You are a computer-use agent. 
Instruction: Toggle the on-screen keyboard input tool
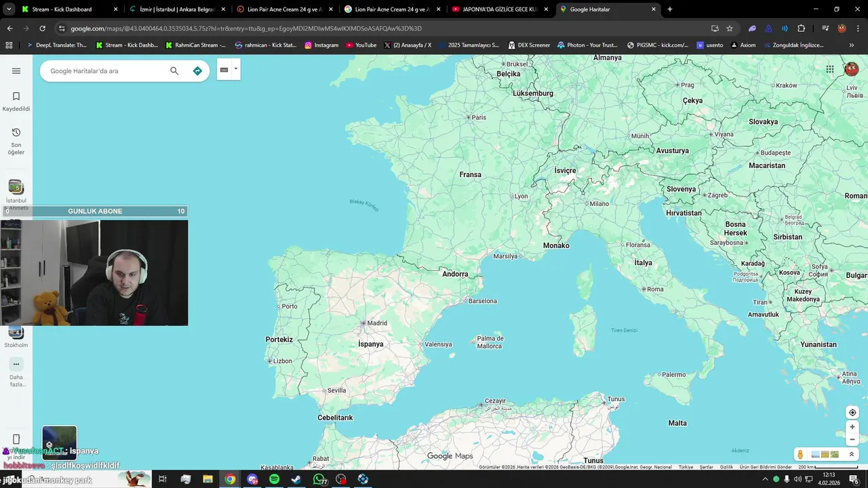(x=224, y=69)
